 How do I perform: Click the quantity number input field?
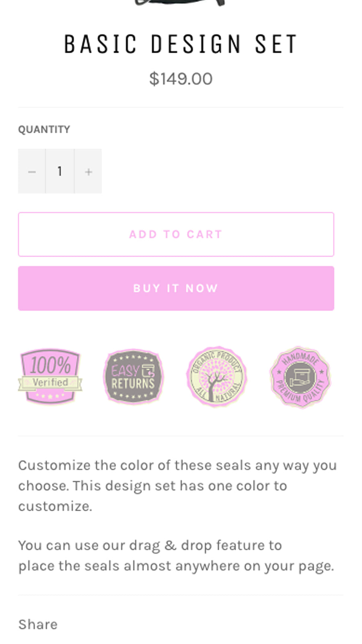click(60, 171)
